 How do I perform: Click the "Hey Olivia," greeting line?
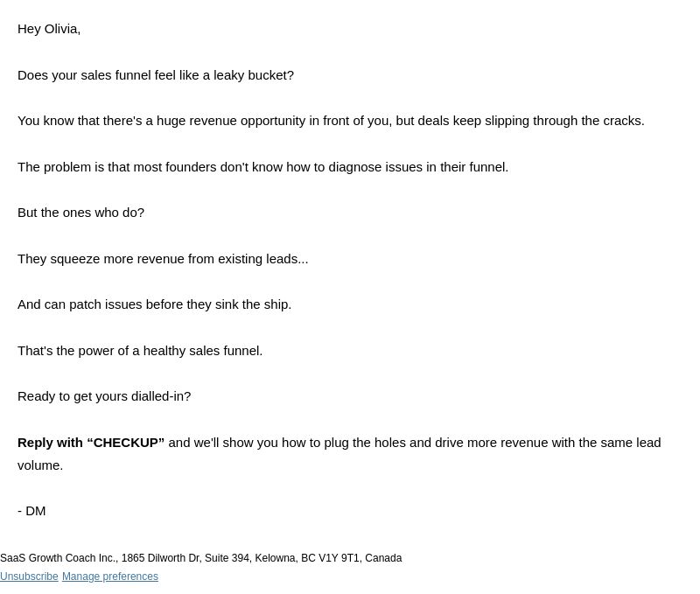point(49,29)
